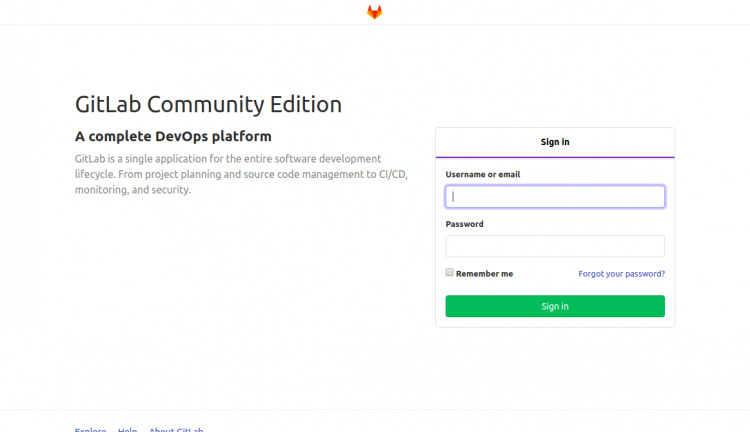Enable the Remember me checkbox
This screenshot has width=750, height=432.
click(x=450, y=272)
